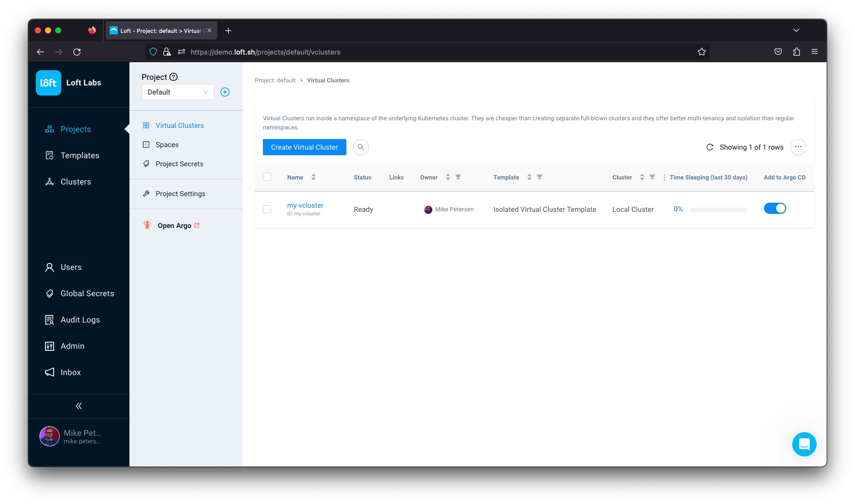Refresh the virtual clusters table
The height and width of the screenshot is (504, 855).
(x=710, y=147)
